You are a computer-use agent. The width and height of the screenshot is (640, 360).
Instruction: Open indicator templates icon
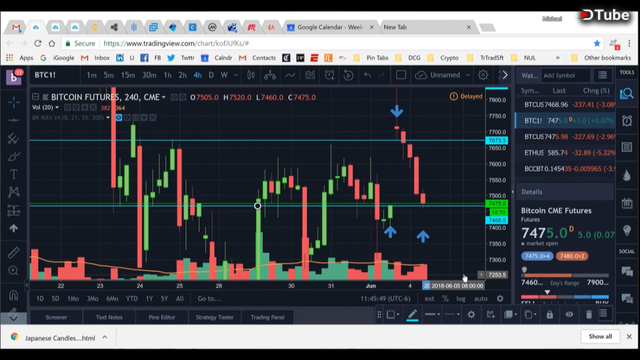(x=310, y=75)
